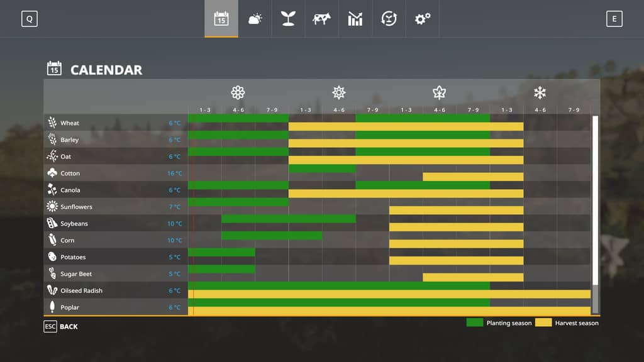Screen dimensions: 644x362
Task: Click the Sunflowers crop icon
Action: (x=52, y=207)
